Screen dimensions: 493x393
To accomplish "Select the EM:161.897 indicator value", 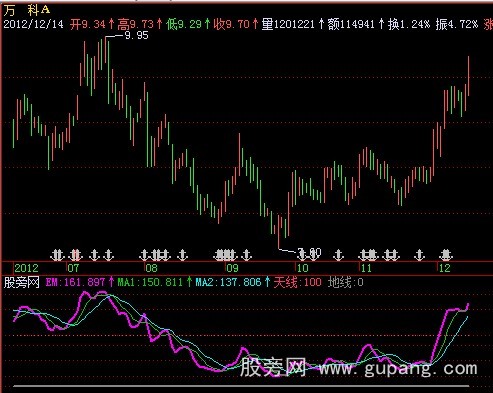I will (x=75, y=283).
